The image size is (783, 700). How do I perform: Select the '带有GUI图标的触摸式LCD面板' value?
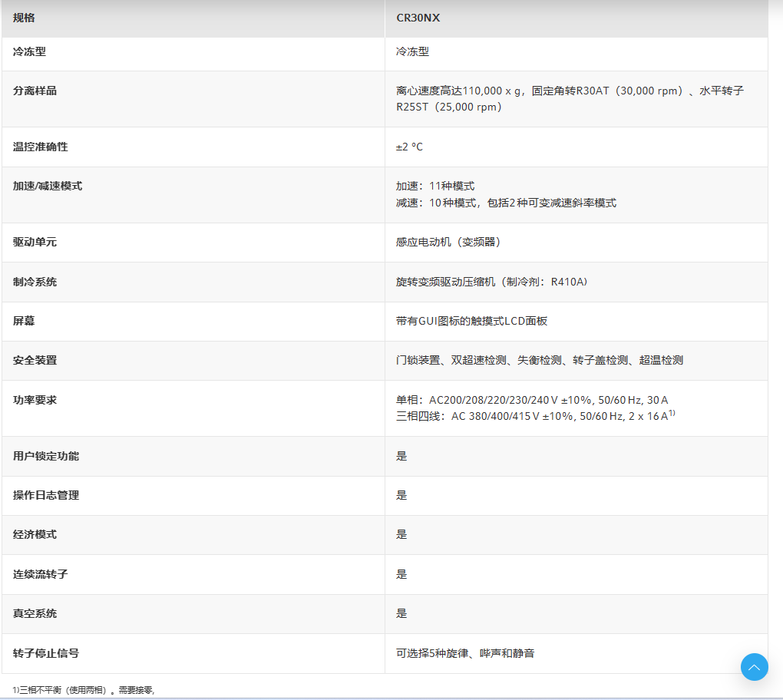click(x=472, y=321)
